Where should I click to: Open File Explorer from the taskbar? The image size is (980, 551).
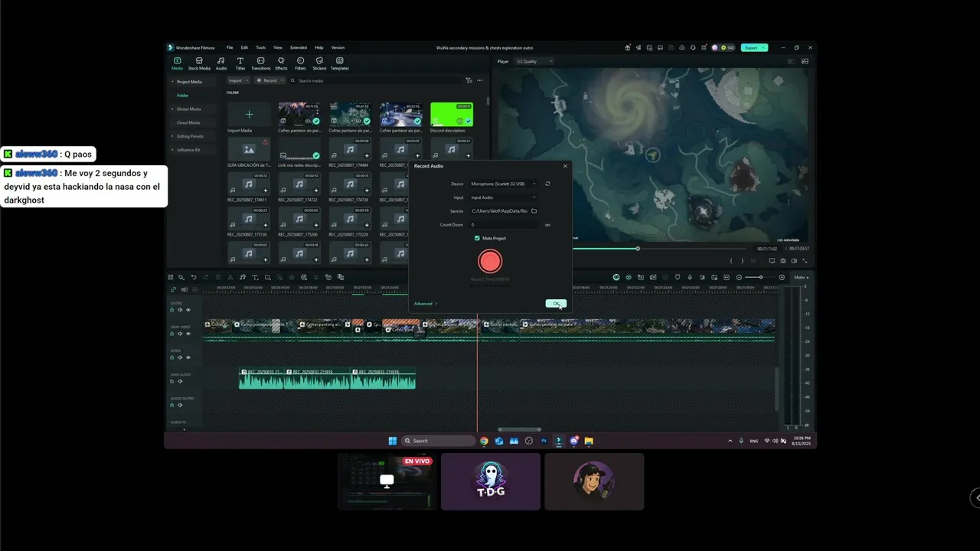coord(589,441)
